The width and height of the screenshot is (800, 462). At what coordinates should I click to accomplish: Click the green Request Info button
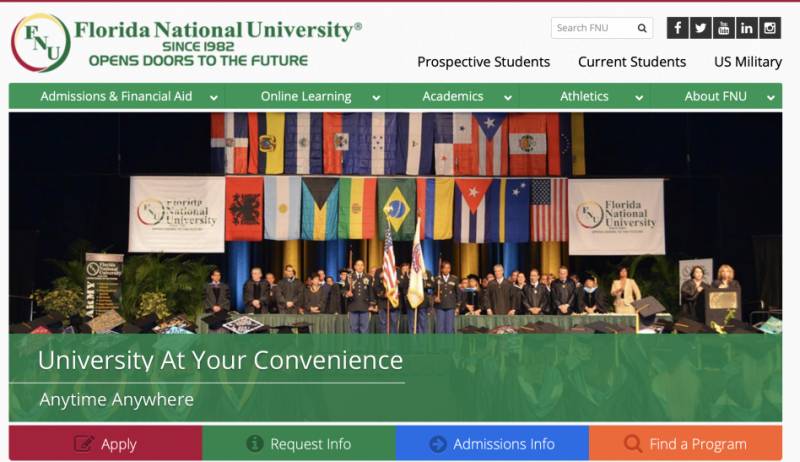click(299, 443)
